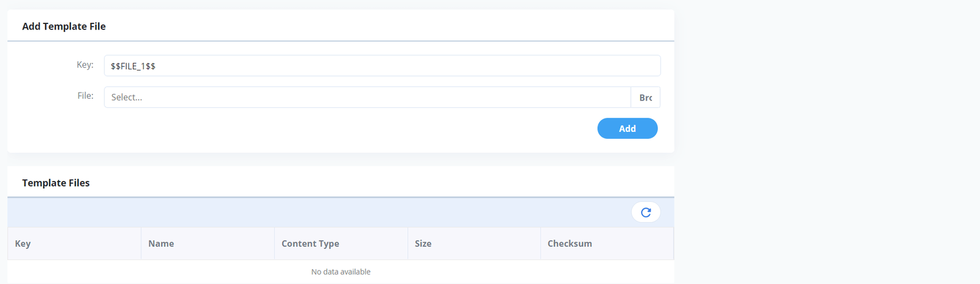Click the File: form label

(85, 96)
